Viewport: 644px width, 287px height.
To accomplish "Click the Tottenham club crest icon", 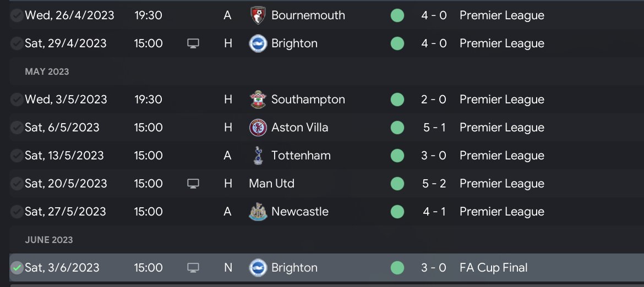I will [x=256, y=156].
